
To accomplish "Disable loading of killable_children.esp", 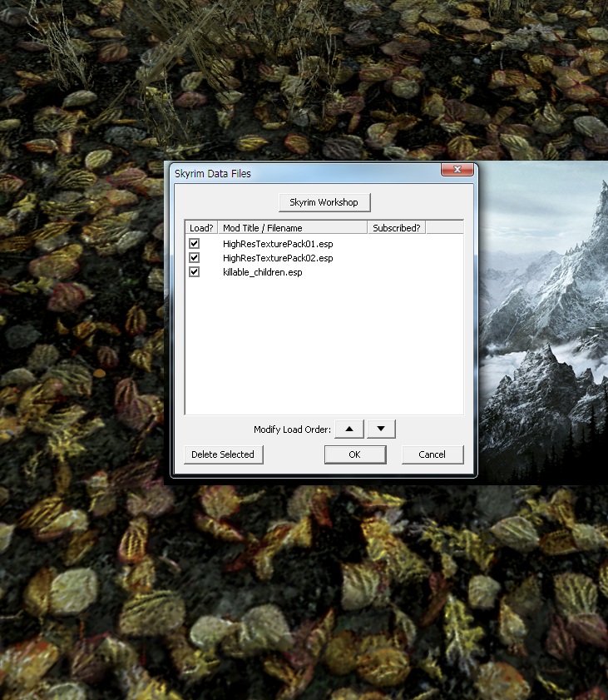I will [194, 272].
